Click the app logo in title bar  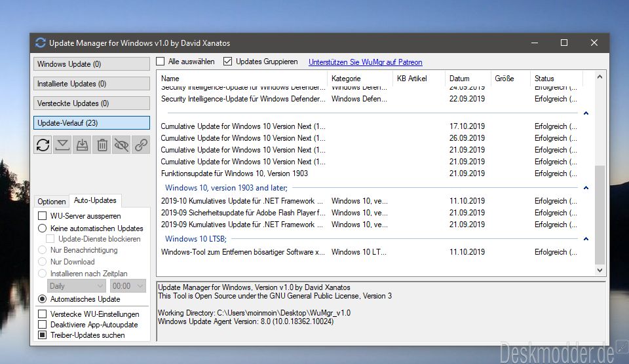click(x=41, y=43)
